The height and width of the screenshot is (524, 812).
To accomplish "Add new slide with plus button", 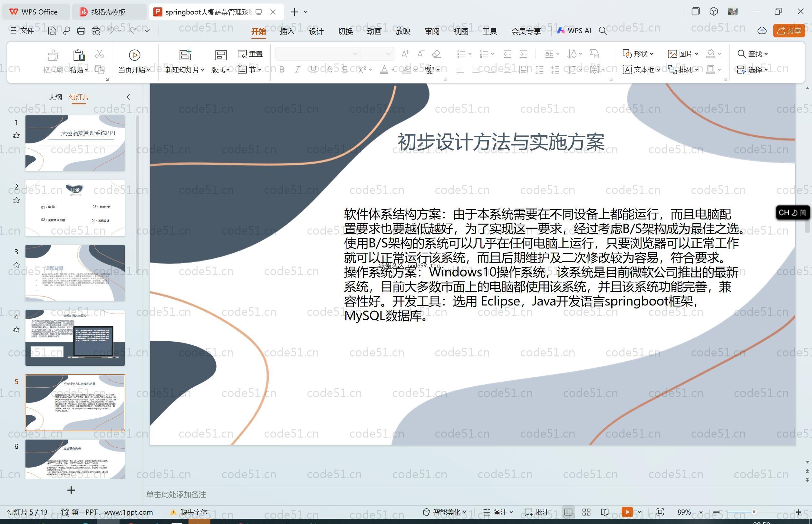I will pyautogui.click(x=71, y=490).
